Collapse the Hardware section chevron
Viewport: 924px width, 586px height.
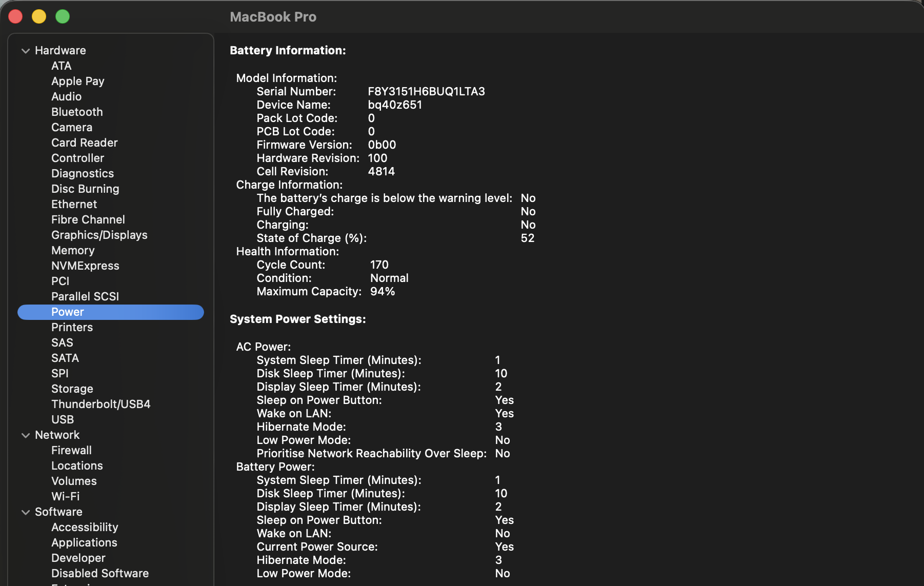(x=26, y=51)
